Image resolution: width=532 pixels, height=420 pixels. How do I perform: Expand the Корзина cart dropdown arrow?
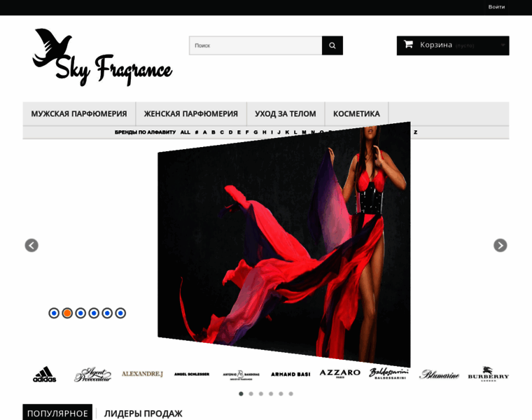[x=503, y=45]
